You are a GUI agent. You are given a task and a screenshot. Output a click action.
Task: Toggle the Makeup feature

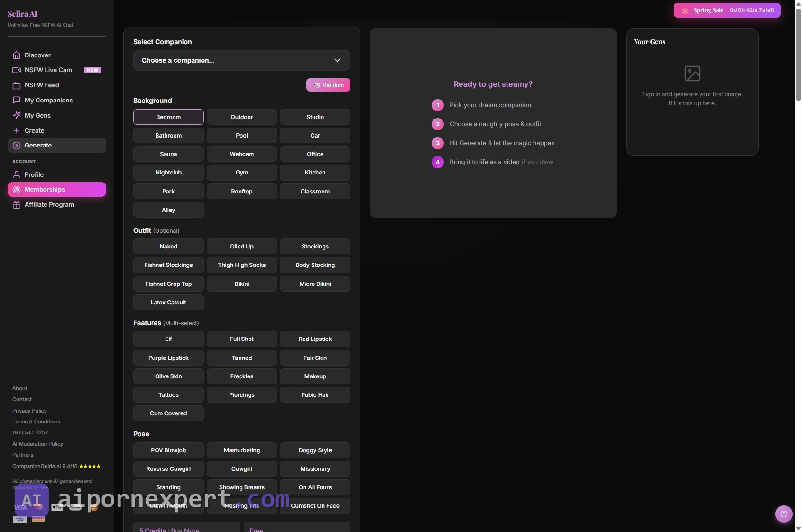(x=315, y=376)
